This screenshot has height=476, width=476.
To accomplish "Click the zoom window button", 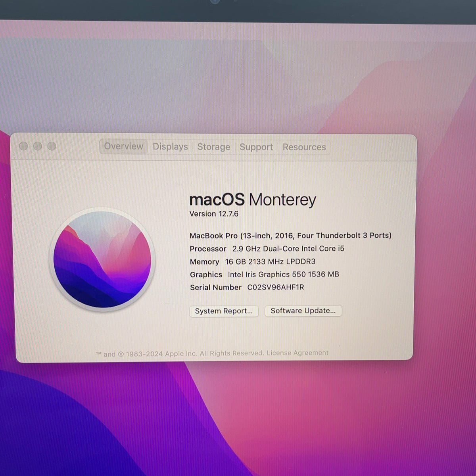I will (52, 146).
